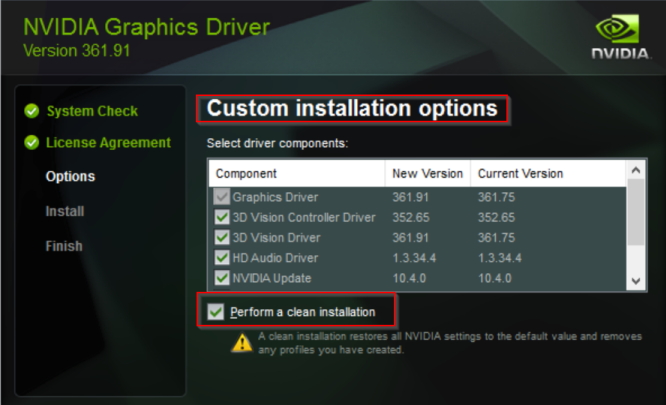Screen dimensions: 666x405
Task: Click the New Version column header
Action: tap(428, 173)
